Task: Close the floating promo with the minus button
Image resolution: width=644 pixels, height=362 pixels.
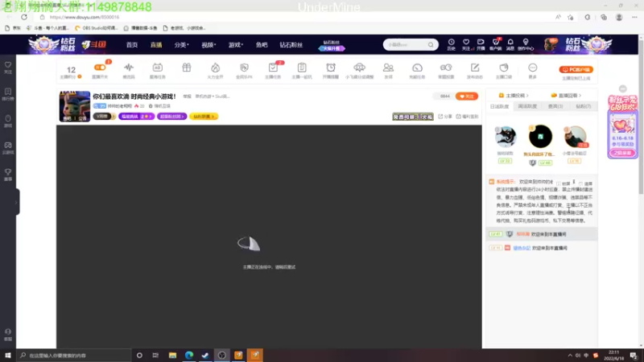Action: click(622, 89)
